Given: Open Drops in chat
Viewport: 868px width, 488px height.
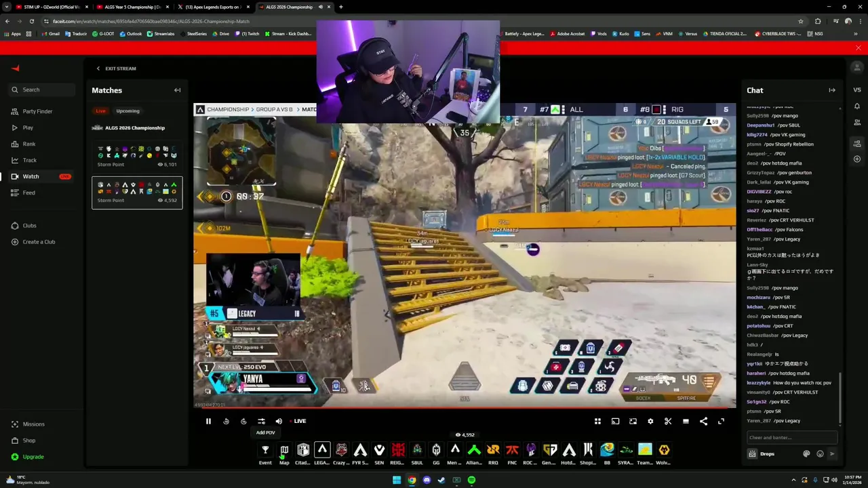Looking at the screenshot, I should (x=762, y=454).
